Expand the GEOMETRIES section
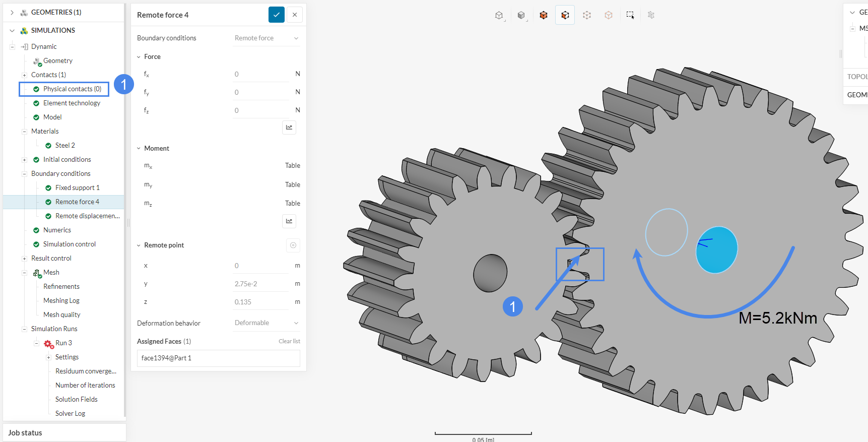This screenshot has height=442, width=868. 12,12
